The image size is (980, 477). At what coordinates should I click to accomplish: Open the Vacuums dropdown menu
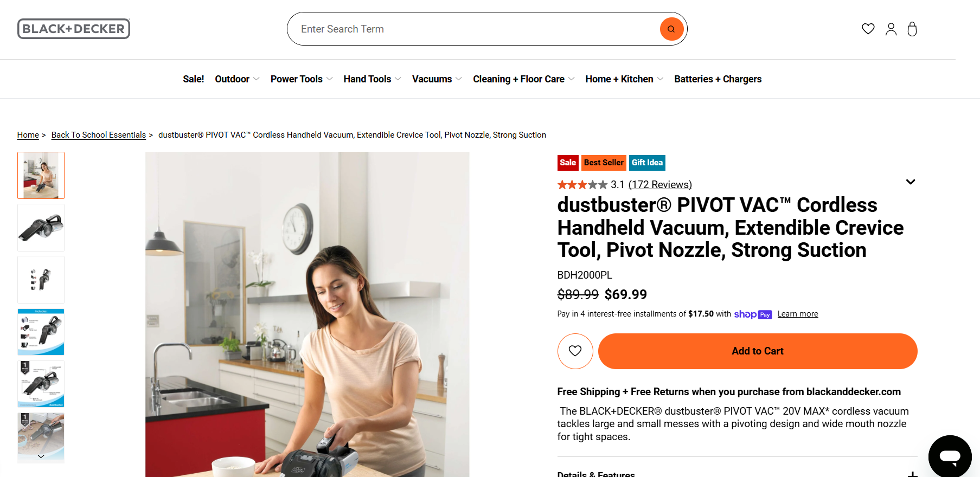437,79
